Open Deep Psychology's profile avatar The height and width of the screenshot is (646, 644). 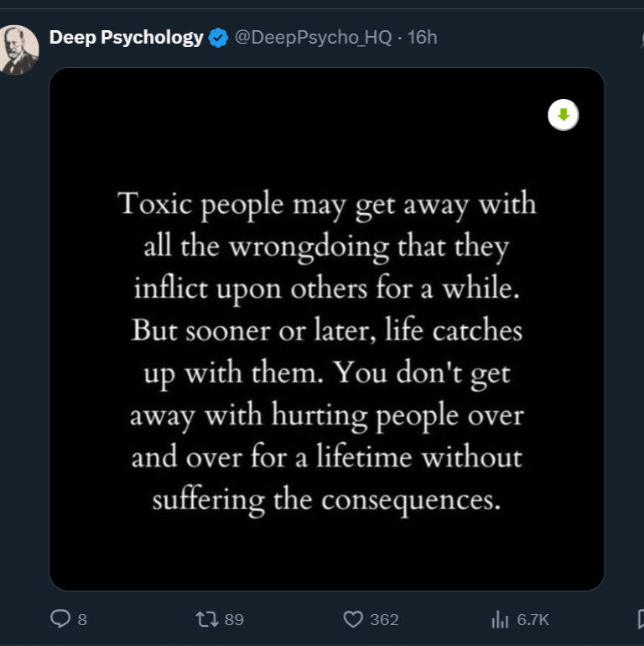pyautogui.click(x=19, y=49)
